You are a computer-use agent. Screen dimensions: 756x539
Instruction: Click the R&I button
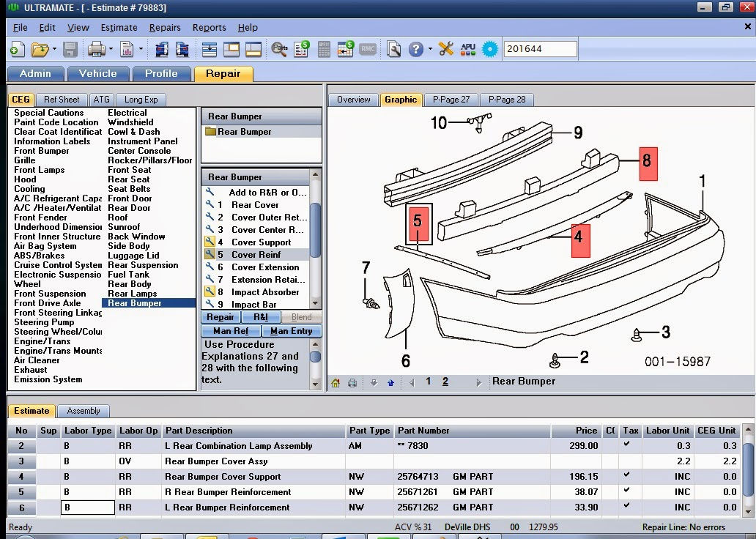tap(261, 317)
